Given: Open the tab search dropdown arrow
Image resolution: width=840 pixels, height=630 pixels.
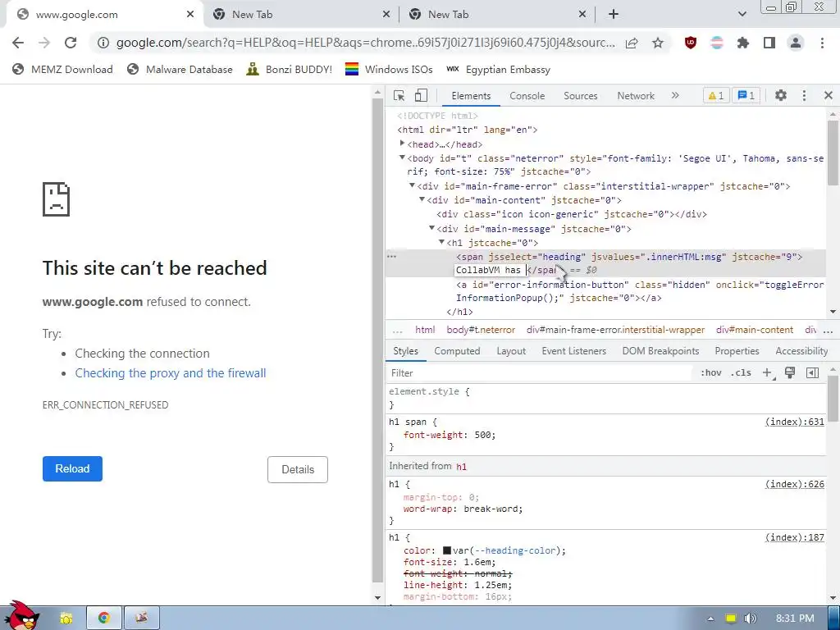Looking at the screenshot, I should [x=742, y=15].
